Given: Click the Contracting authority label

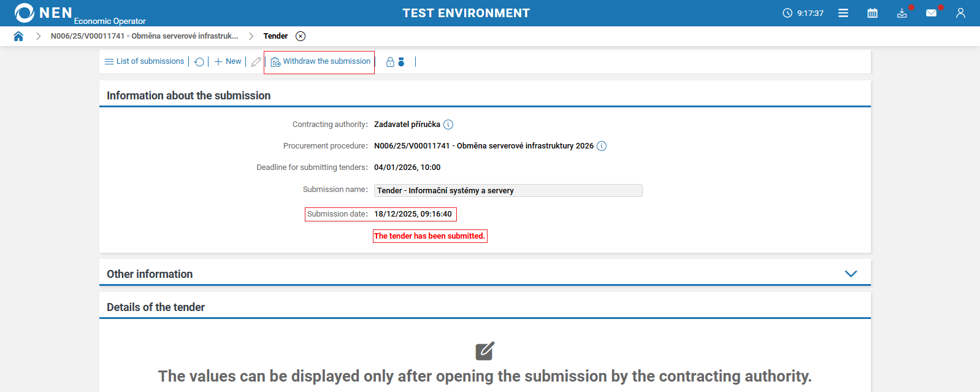Looking at the screenshot, I should 330,125.
